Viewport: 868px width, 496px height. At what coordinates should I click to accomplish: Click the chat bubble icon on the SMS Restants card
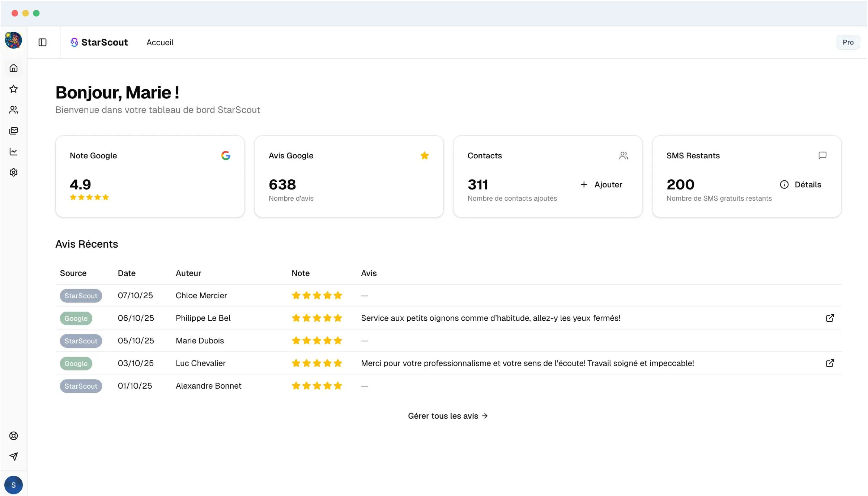822,155
